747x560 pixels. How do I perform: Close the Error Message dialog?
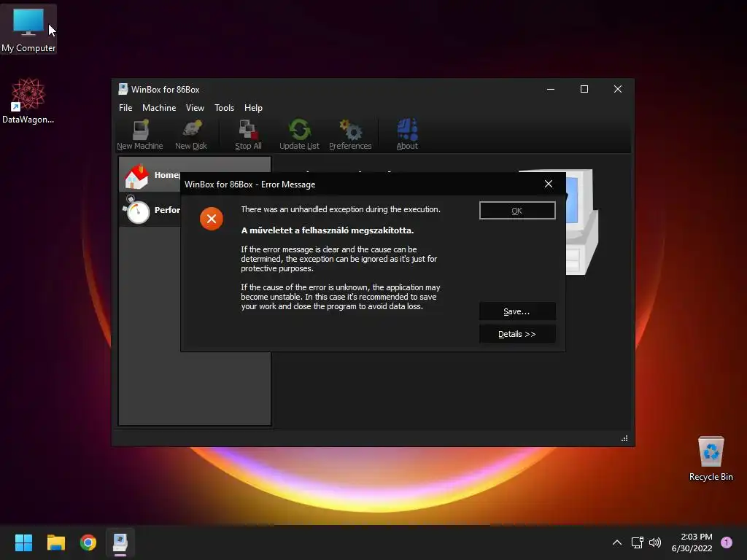point(549,184)
